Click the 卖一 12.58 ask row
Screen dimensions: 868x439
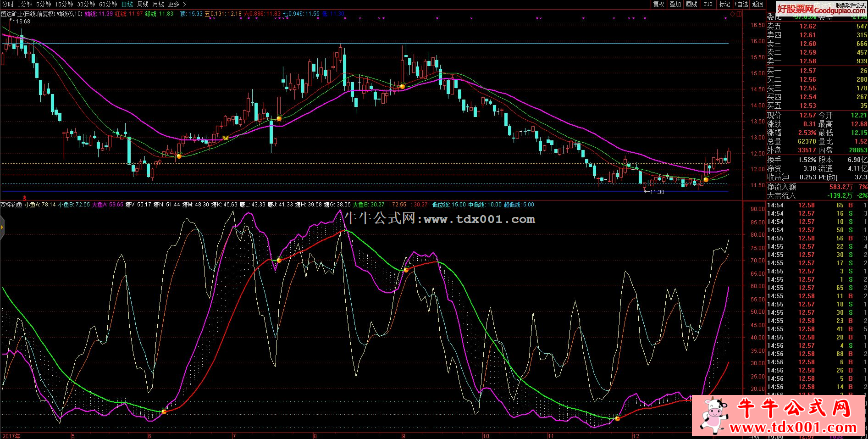point(817,61)
